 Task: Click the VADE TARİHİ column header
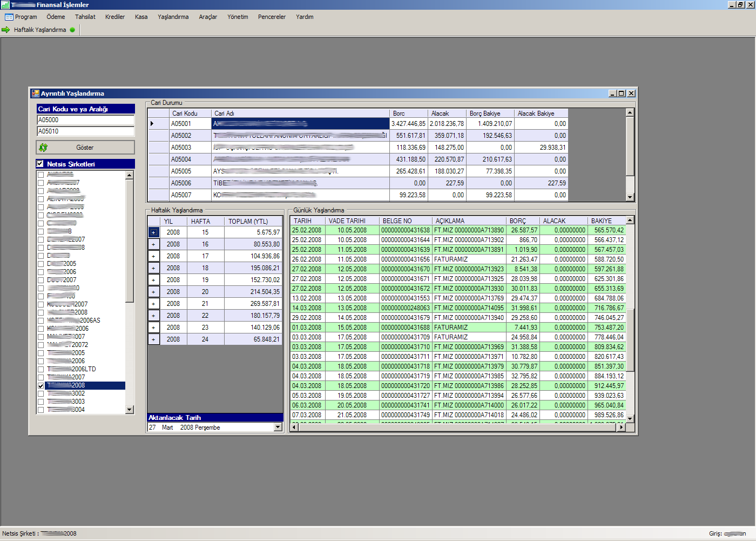pyautogui.click(x=347, y=221)
